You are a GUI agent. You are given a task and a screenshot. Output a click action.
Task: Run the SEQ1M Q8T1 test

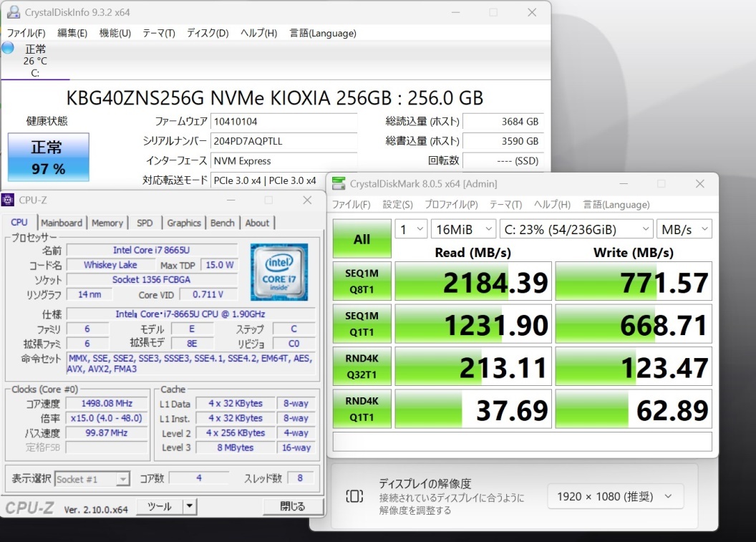tap(362, 281)
